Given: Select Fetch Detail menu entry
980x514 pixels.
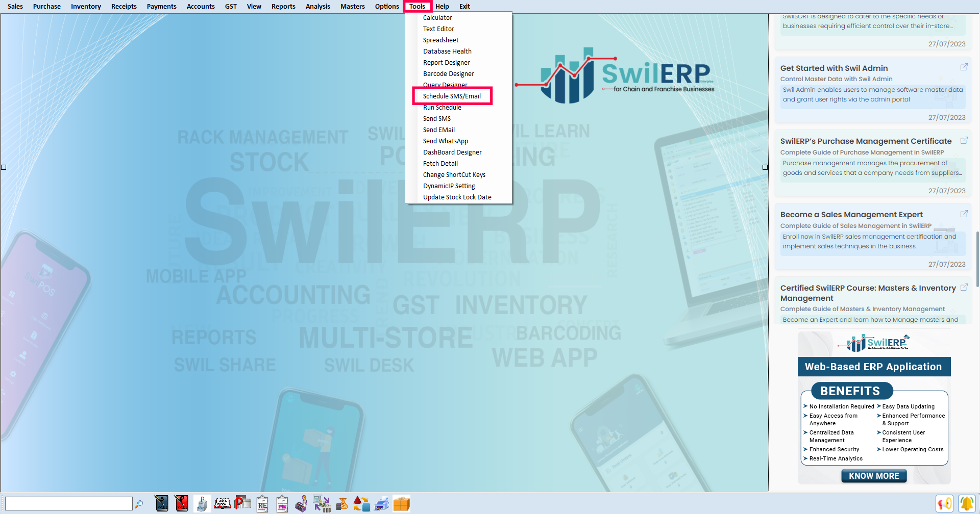Looking at the screenshot, I should pos(458,164).
